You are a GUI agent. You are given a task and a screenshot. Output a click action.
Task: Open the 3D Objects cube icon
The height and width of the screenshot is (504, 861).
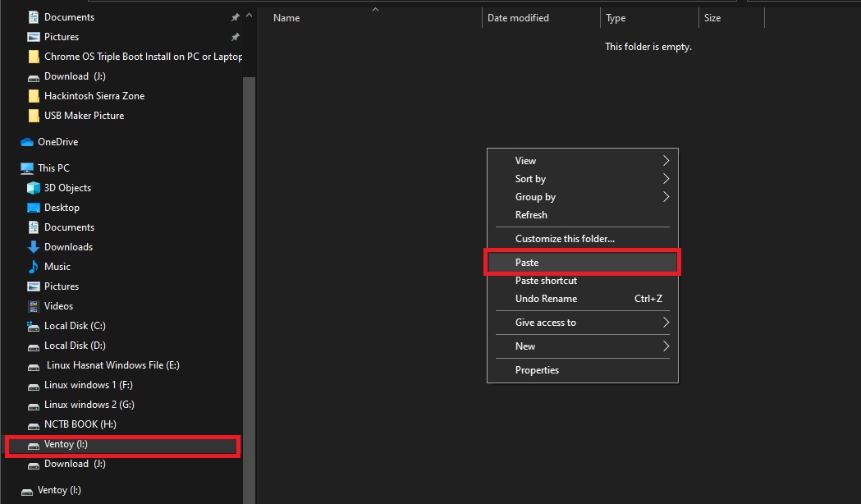point(34,188)
